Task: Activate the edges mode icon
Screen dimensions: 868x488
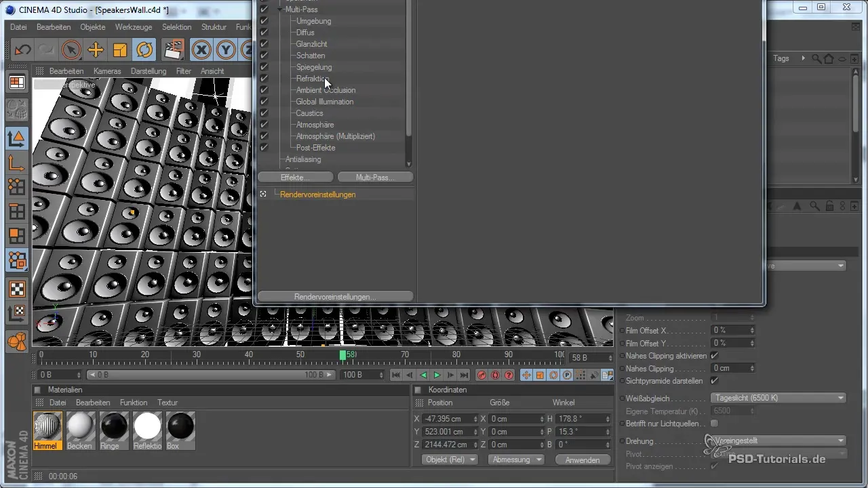Action: 17,212
